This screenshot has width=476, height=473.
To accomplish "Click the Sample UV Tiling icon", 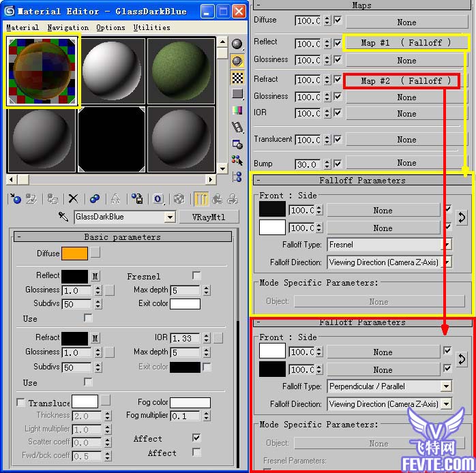I will (x=237, y=94).
